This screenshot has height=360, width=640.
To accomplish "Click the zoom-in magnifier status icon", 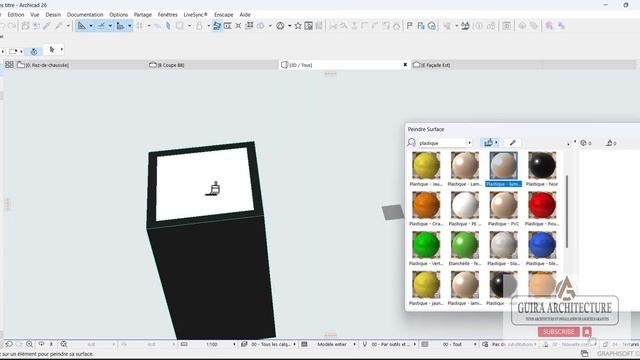I will click(29, 344).
